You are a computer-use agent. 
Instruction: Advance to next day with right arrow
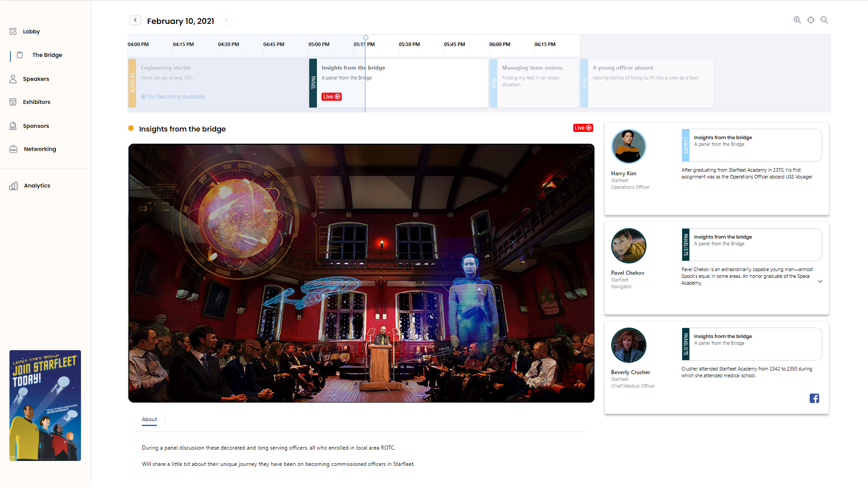tap(226, 20)
